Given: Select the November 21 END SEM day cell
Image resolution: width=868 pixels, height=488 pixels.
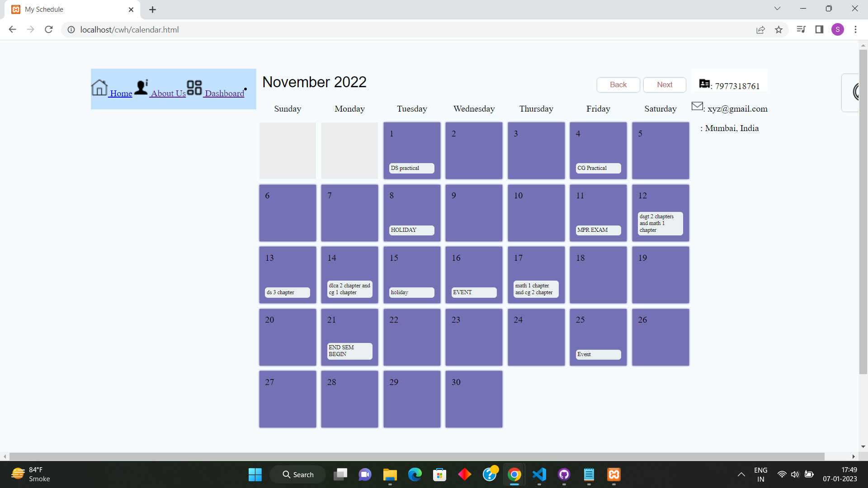Looking at the screenshot, I should tap(349, 337).
